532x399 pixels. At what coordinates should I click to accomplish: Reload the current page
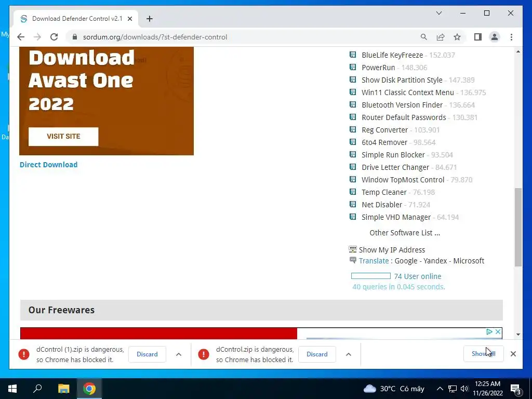pyautogui.click(x=54, y=37)
